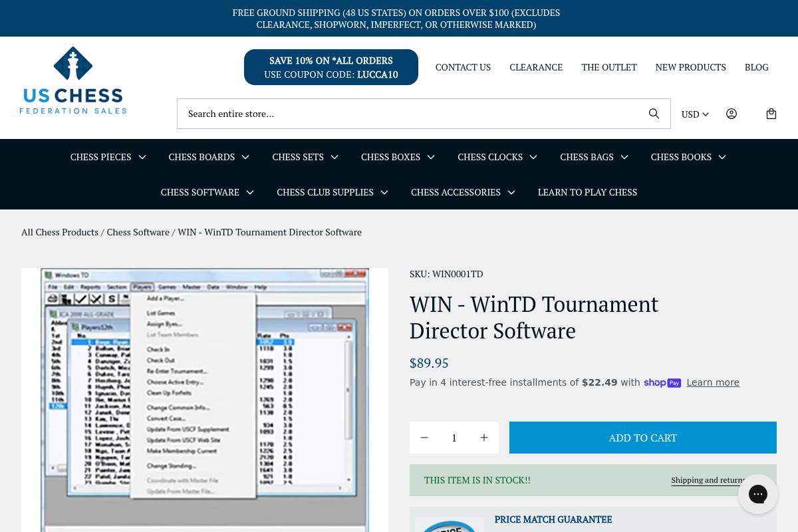Go to Learn to Play Chess

587,192
